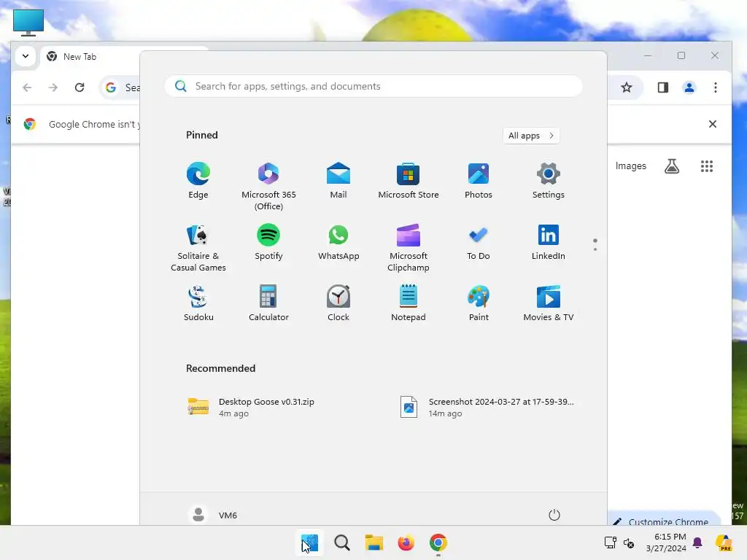747x560 pixels.
Task: Switch to Chrome on the taskbar
Action: pyautogui.click(x=438, y=542)
